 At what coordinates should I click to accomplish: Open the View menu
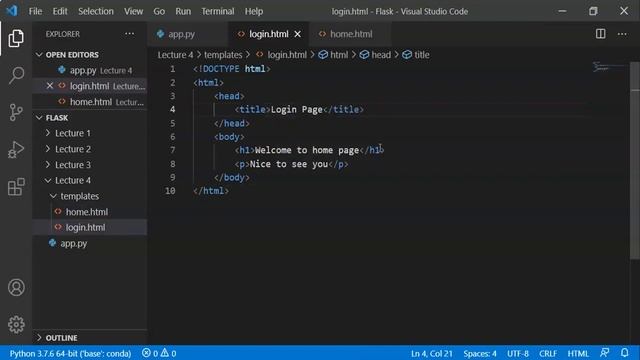[133, 11]
